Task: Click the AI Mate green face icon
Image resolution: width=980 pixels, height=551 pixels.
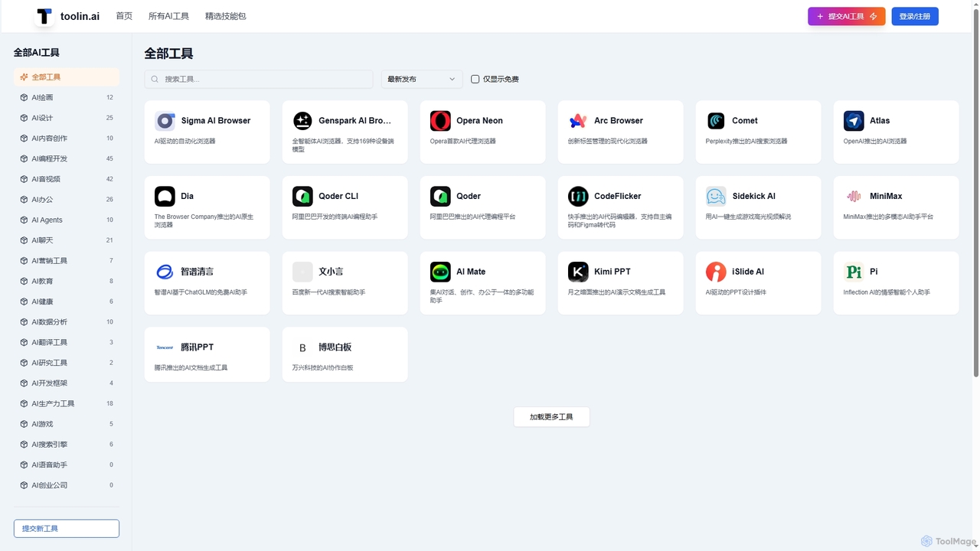Action: coord(440,272)
